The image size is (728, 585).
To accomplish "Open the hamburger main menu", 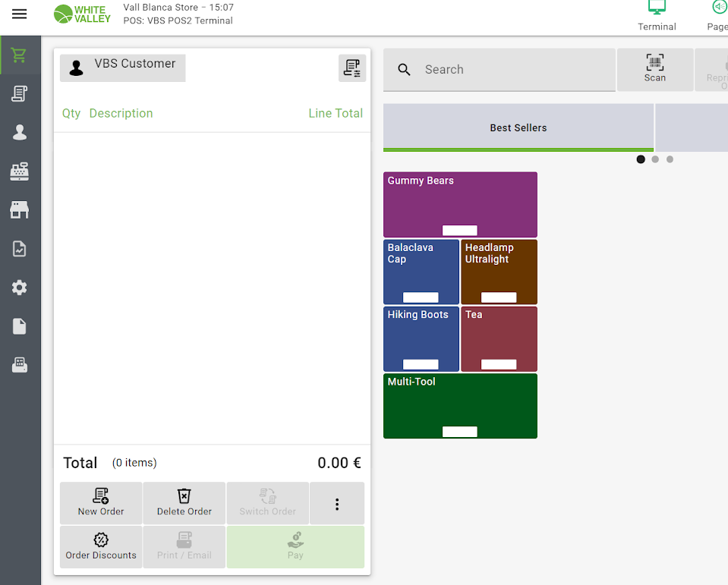I will [x=19, y=14].
